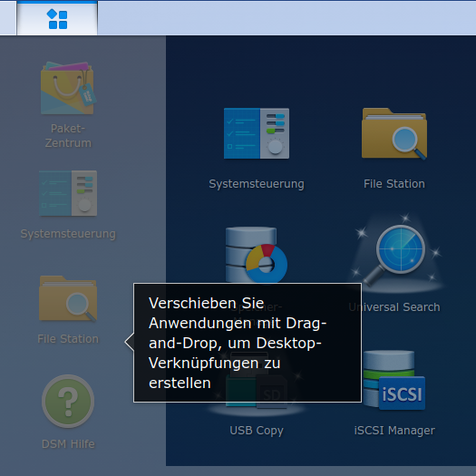Viewport: 476px width, 476px height.
Task: Click the Universal Search label text
Action: (394, 307)
